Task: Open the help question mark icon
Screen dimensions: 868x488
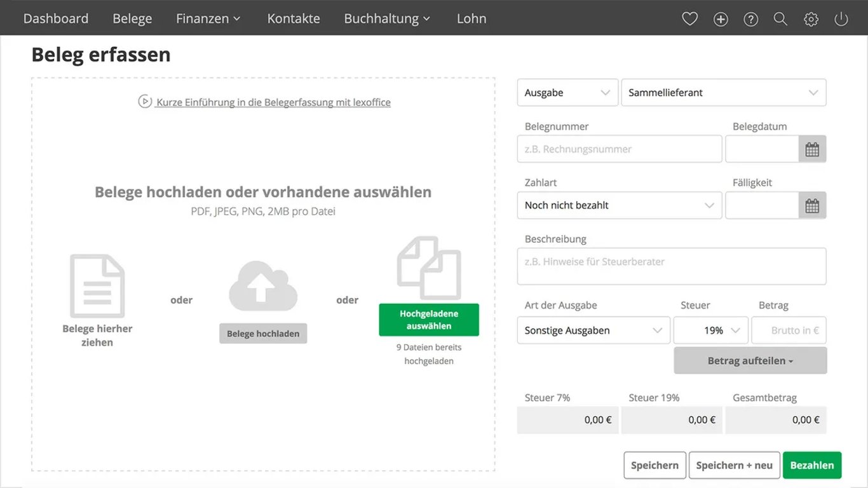Action: point(751,19)
